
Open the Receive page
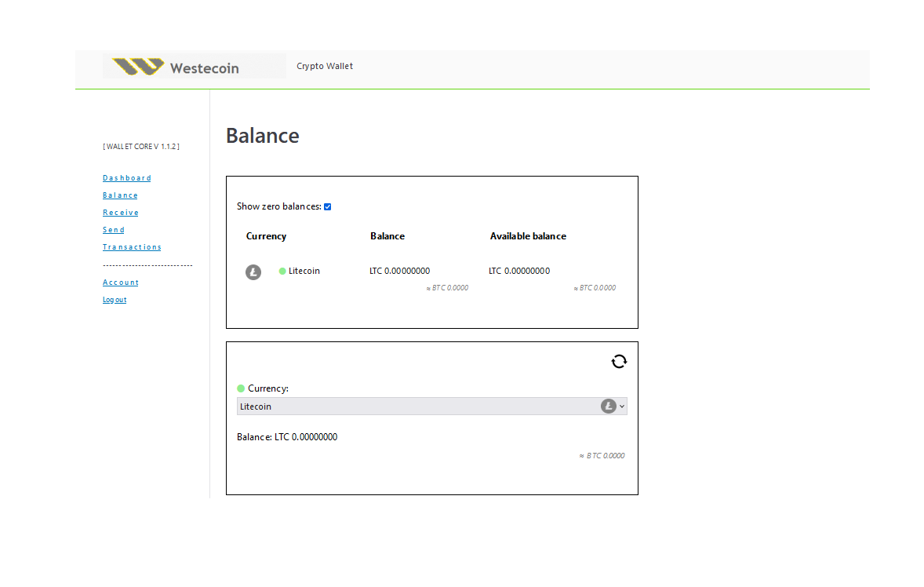121,212
